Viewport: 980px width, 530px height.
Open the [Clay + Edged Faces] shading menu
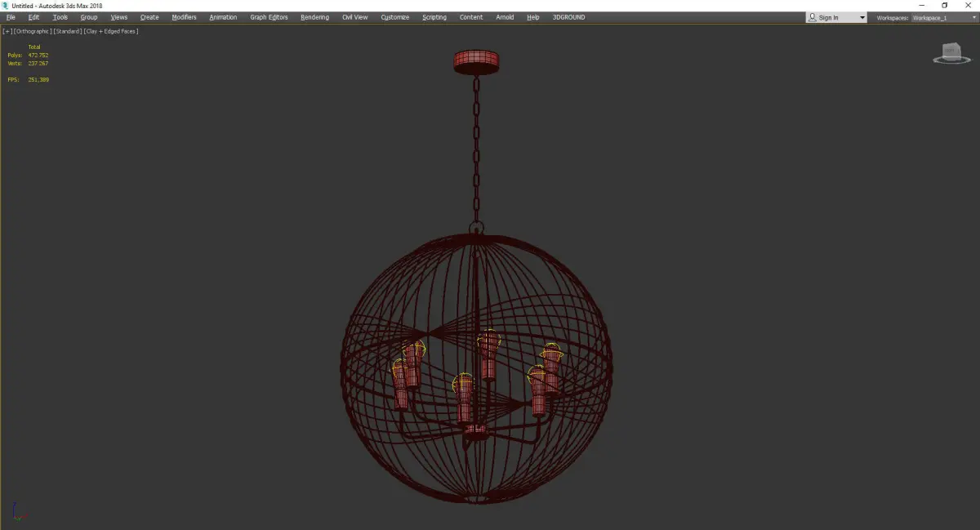pyautogui.click(x=111, y=31)
